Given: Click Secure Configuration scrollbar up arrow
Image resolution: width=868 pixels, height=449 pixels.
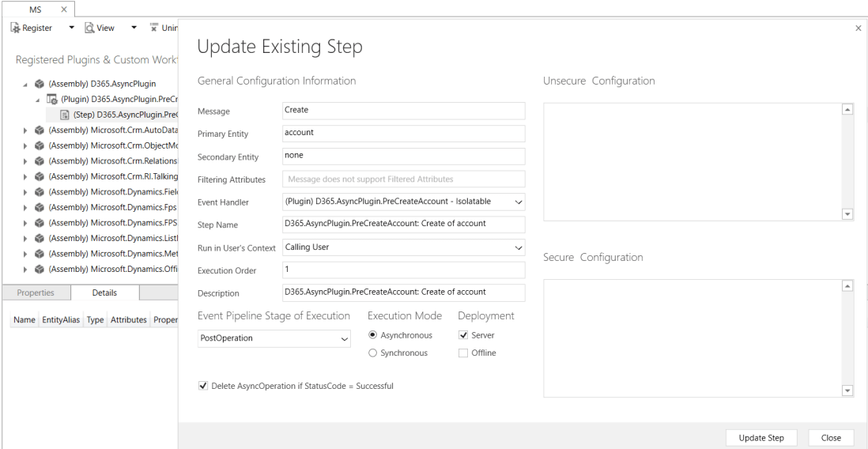Looking at the screenshot, I should point(847,286).
